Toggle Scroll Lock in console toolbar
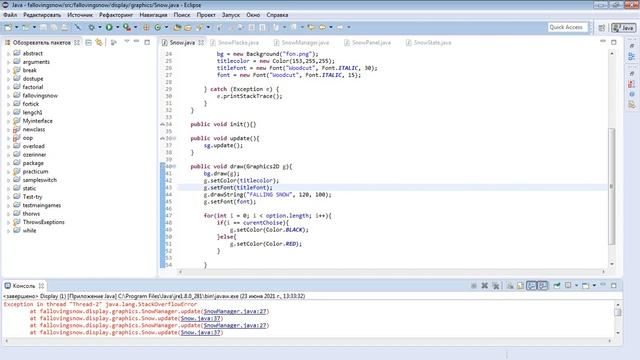Screen dimensions: 640x360 [520, 286]
